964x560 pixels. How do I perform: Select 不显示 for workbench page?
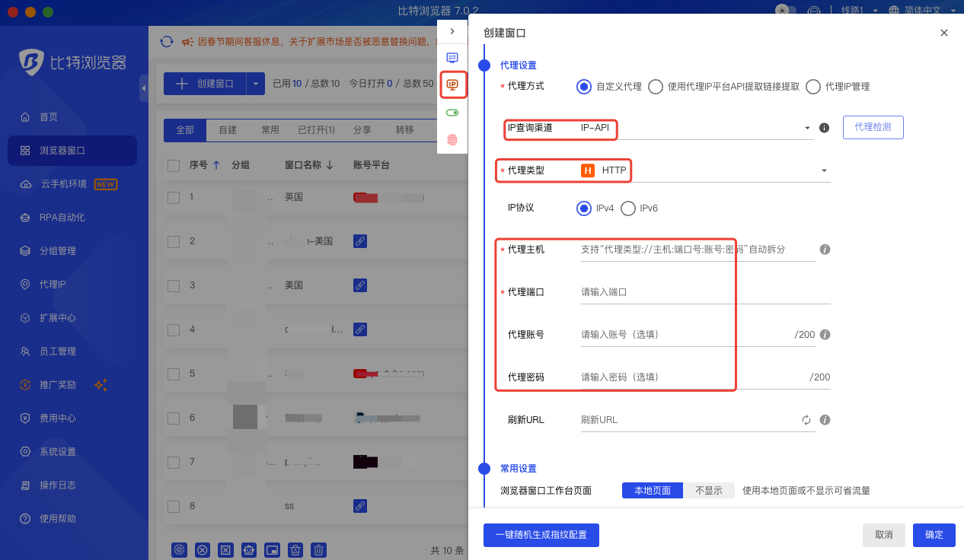point(709,491)
